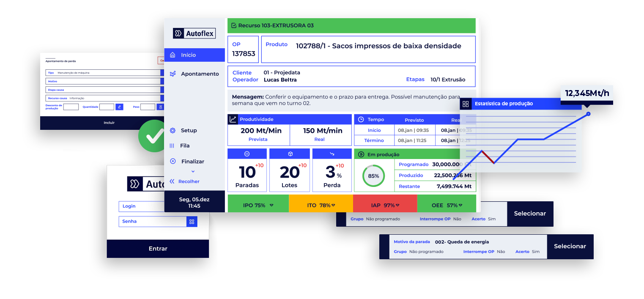644x299 pixels.
Task: Click the play icon beside Em produção
Action: pos(361,154)
